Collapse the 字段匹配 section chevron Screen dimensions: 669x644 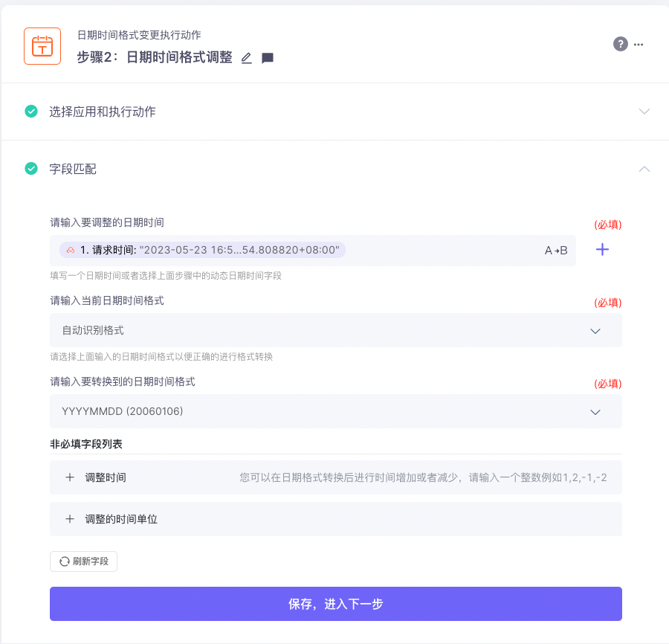point(644,169)
